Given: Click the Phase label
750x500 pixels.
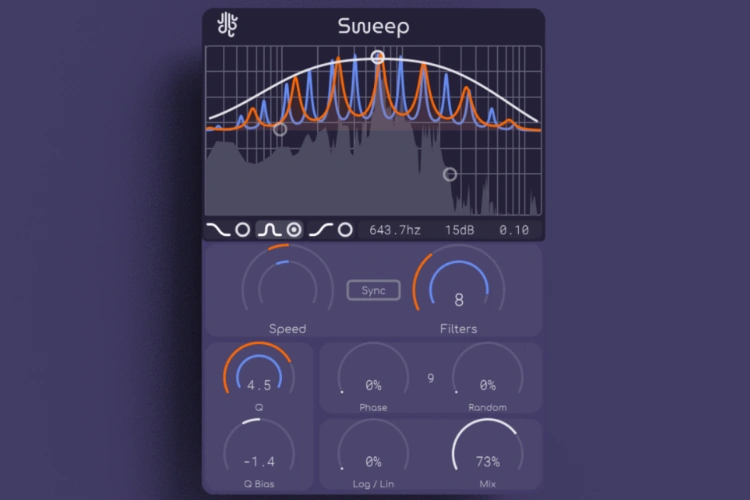Looking at the screenshot, I should tap(373, 408).
